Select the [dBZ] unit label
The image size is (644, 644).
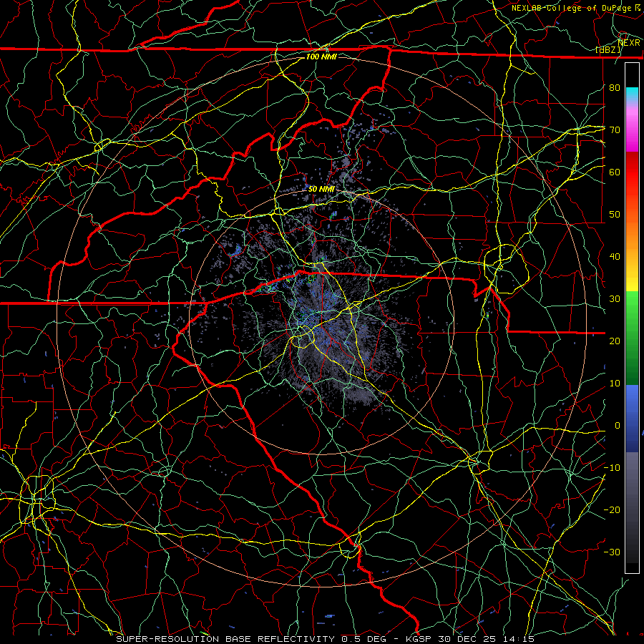pyautogui.click(x=608, y=49)
